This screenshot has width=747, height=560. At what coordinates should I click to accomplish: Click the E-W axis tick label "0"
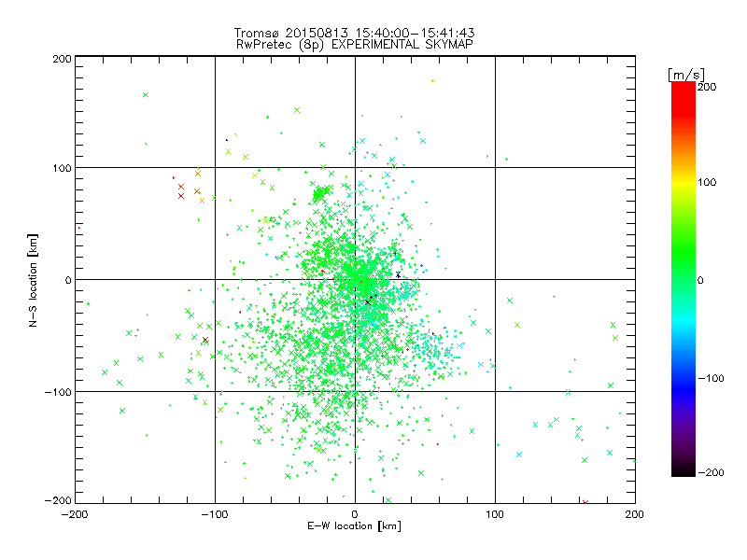[x=355, y=514]
